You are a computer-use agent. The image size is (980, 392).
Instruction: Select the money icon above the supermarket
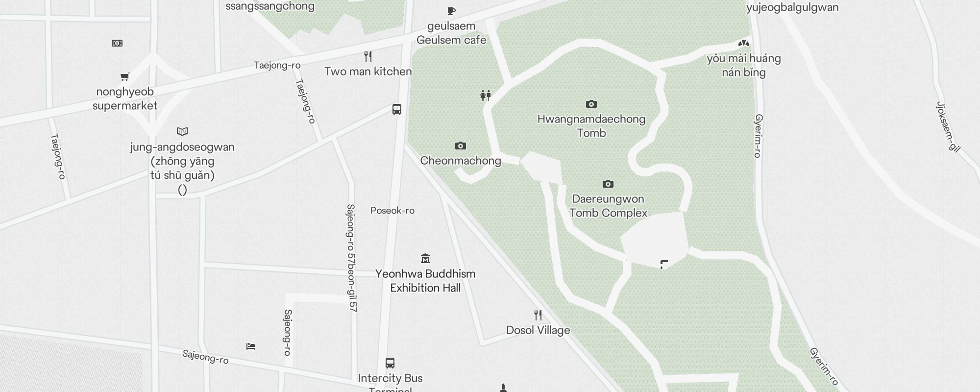coord(117,43)
